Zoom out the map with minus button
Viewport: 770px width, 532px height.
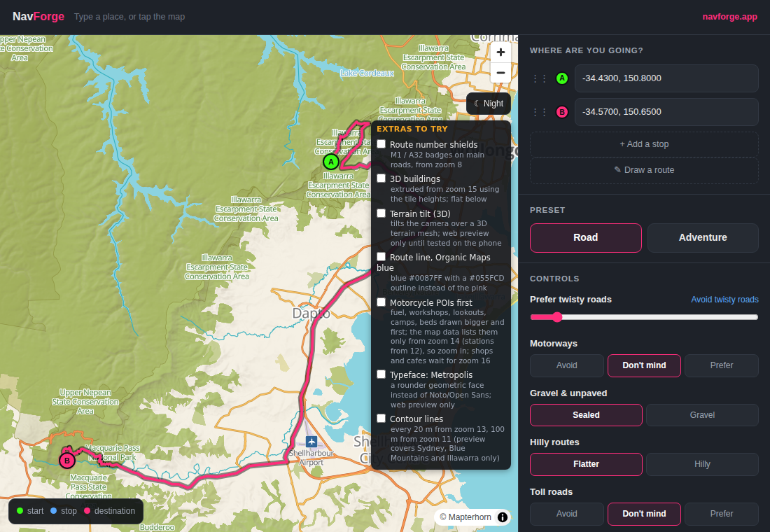[x=500, y=73]
